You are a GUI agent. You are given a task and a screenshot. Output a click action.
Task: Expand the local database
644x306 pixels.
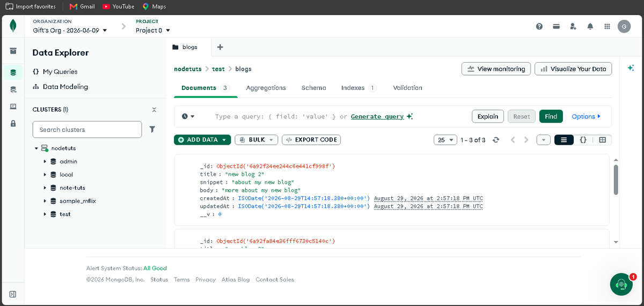(45, 175)
